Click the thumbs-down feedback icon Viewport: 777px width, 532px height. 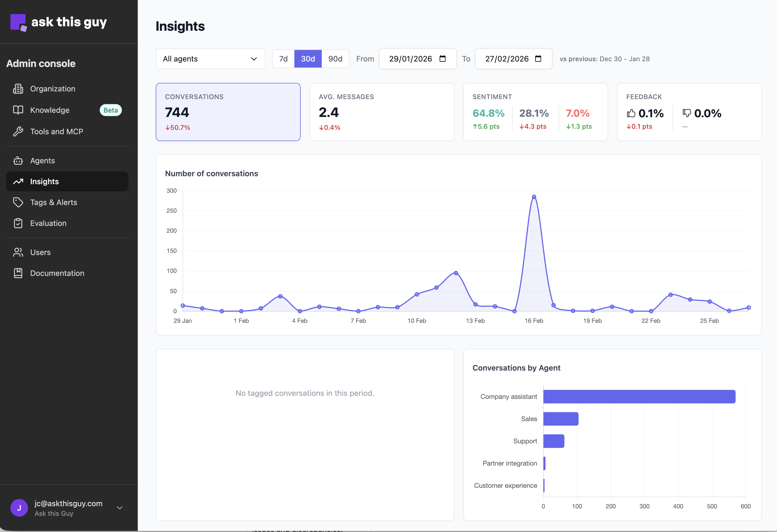[686, 113]
